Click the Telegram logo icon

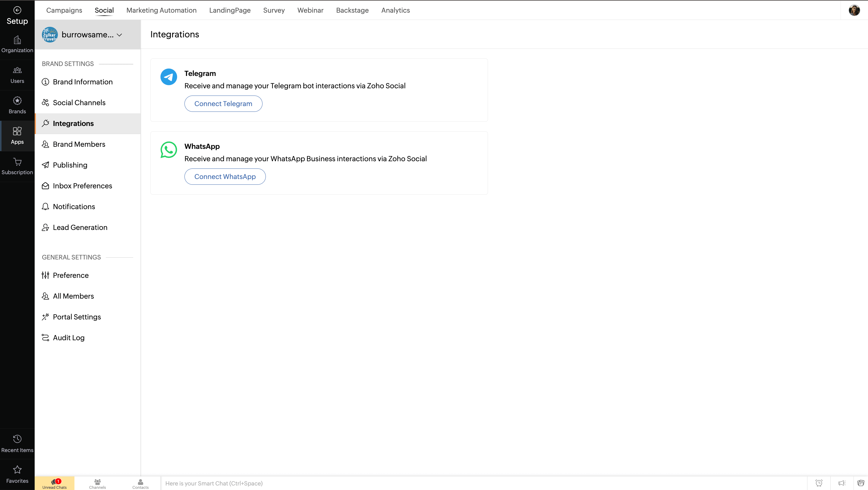point(168,77)
